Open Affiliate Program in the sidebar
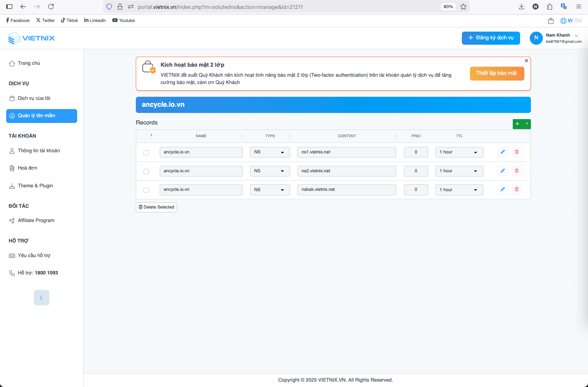Viewport: 588px width, 387px height. 36,220
